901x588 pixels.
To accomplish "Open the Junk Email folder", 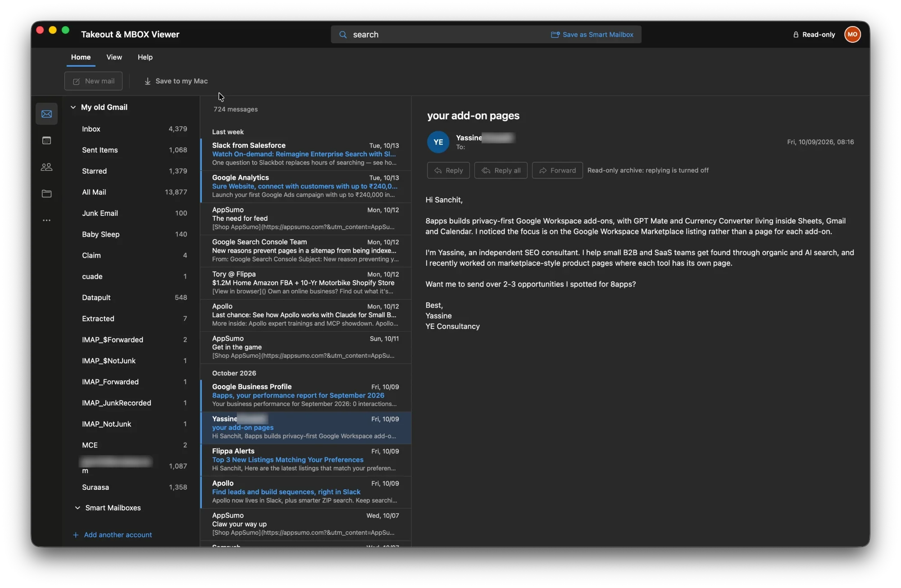I will coord(134,213).
